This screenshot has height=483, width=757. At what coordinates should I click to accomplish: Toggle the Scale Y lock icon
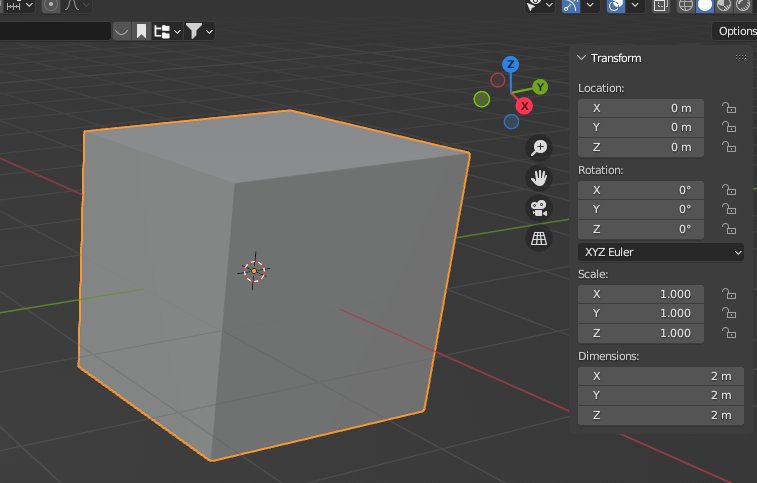(x=729, y=313)
